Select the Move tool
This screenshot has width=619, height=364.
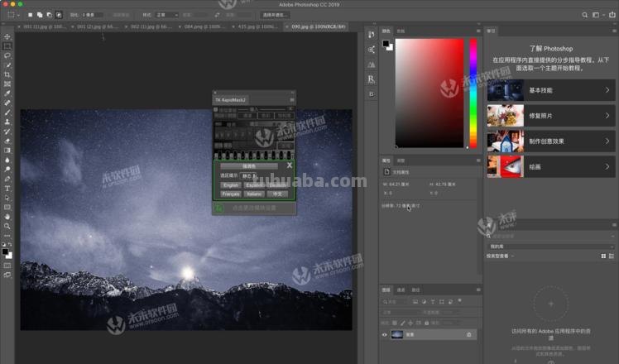pyautogui.click(x=7, y=37)
